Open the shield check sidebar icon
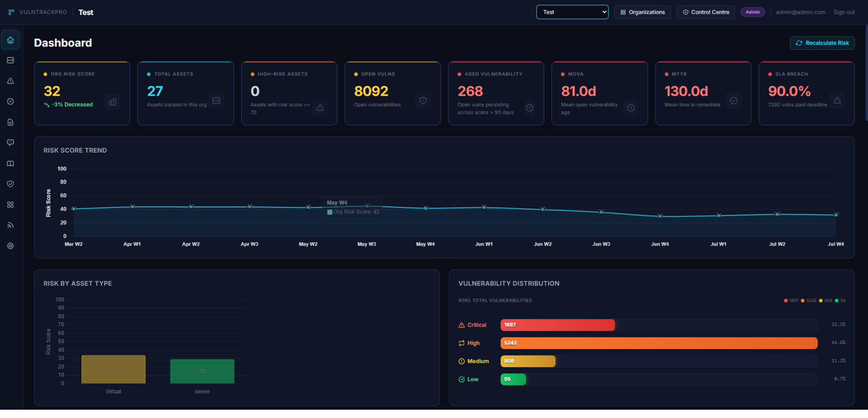The height and width of the screenshot is (418, 868). point(10,184)
